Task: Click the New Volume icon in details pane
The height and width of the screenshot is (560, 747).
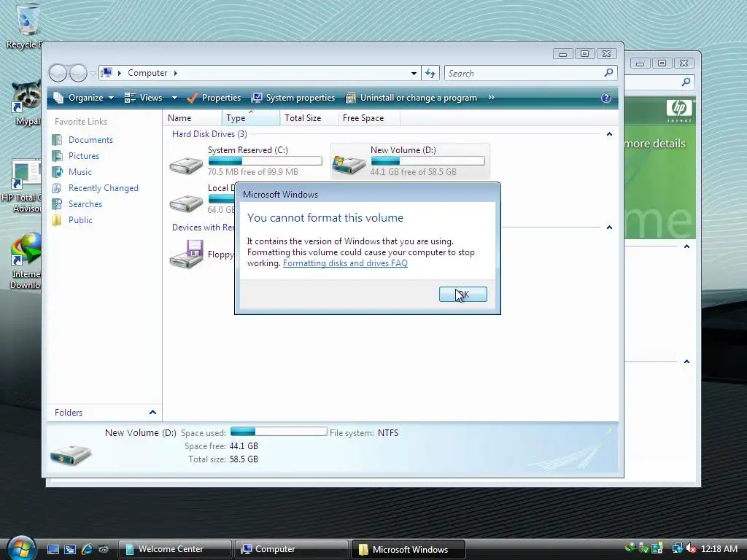Action: point(71,455)
